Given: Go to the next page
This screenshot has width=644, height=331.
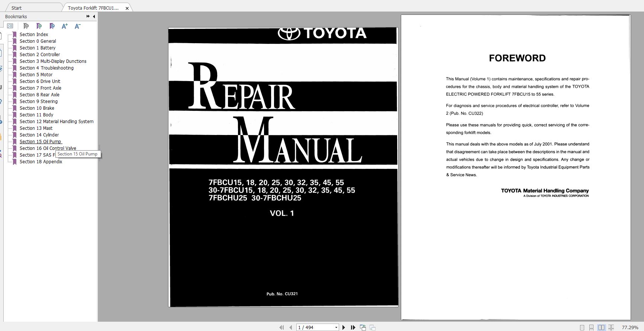Looking at the screenshot, I should (x=344, y=328).
